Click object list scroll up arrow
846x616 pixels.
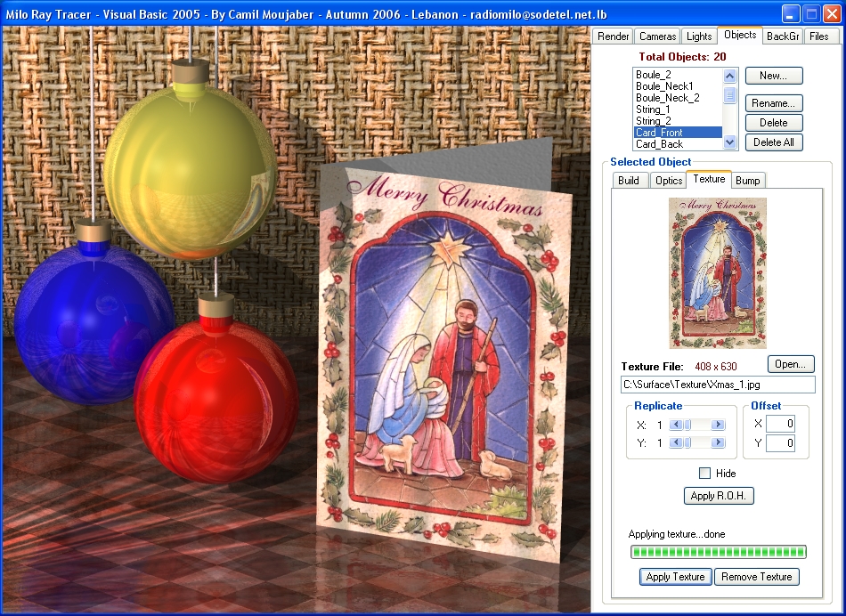(x=729, y=76)
